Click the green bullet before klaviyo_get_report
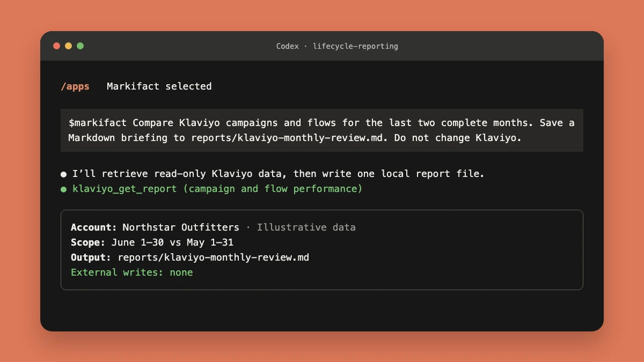This screenshot has width=644, height=362. point(64,189)
